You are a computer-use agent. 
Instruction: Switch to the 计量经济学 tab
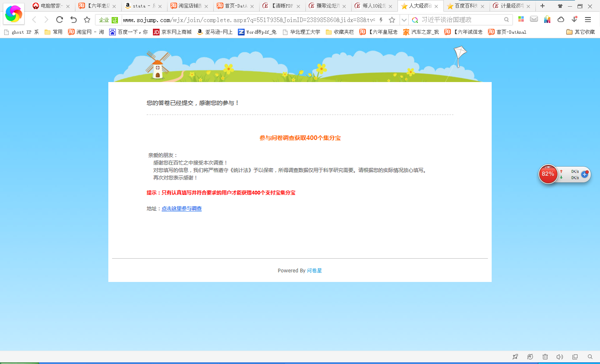pyautogui.click(x=512, y=6)
